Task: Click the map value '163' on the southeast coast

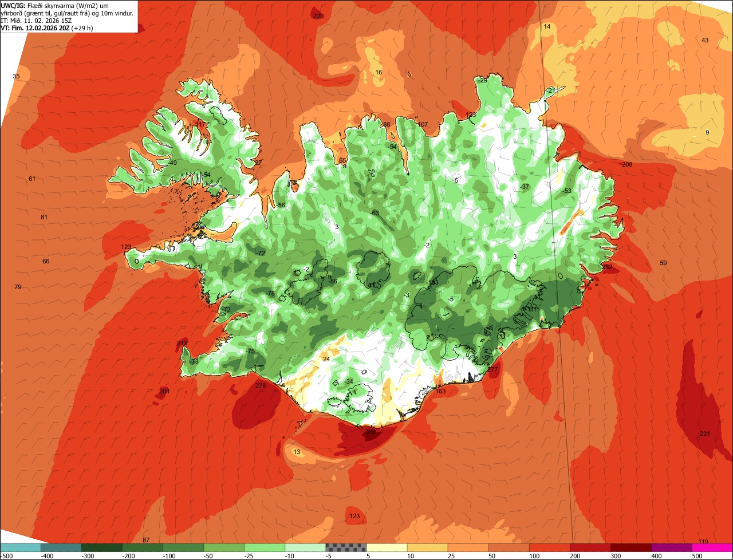Action: coord(440,391)
